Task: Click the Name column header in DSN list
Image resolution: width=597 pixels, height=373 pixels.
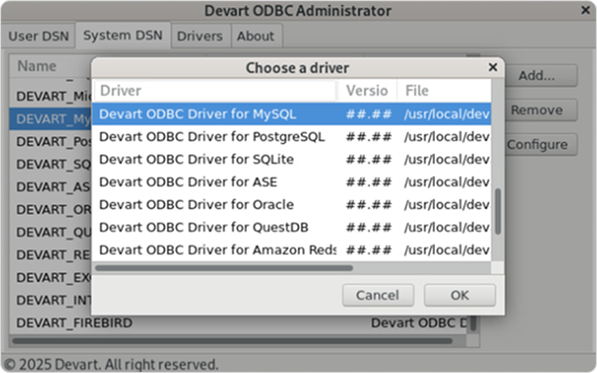Action: [51, 66]
